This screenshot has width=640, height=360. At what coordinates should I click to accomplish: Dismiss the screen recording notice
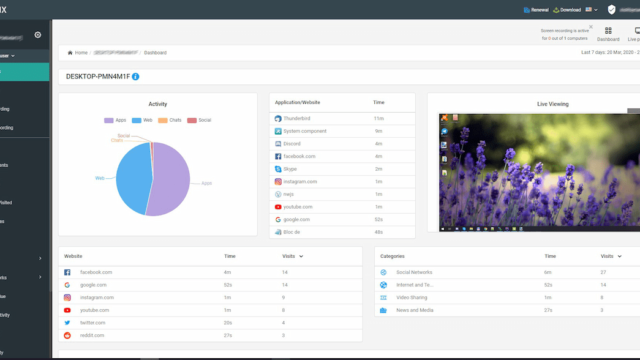click(591, 27)
